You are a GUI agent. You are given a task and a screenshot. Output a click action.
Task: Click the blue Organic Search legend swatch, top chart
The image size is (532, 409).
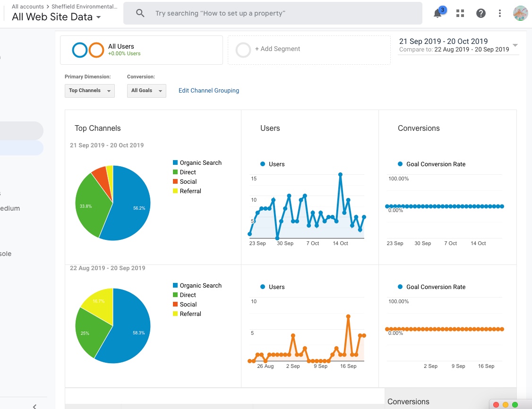coord(175,163)
